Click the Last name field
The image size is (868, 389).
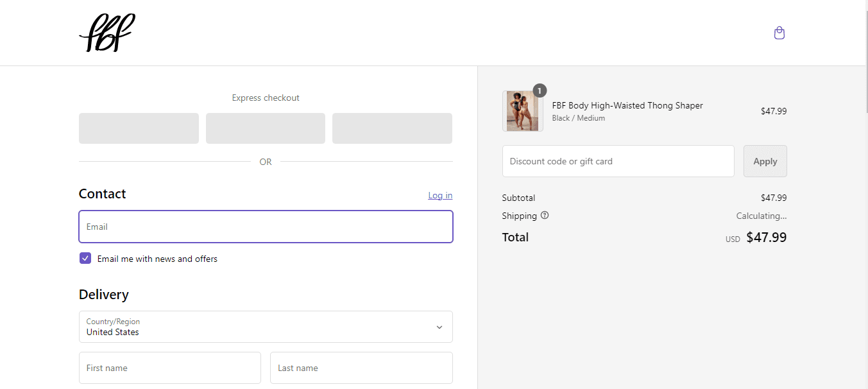[x=361, y=368]
